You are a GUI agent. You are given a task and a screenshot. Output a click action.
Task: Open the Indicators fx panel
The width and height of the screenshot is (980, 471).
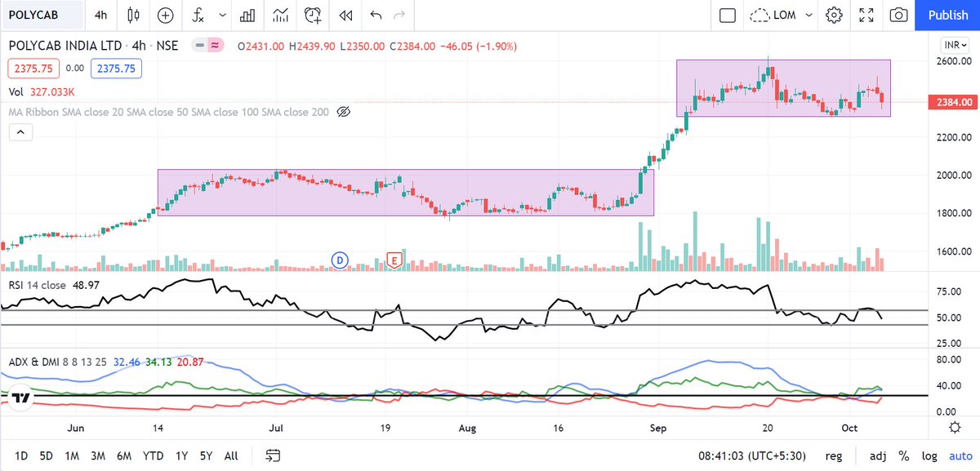(198, 15)
